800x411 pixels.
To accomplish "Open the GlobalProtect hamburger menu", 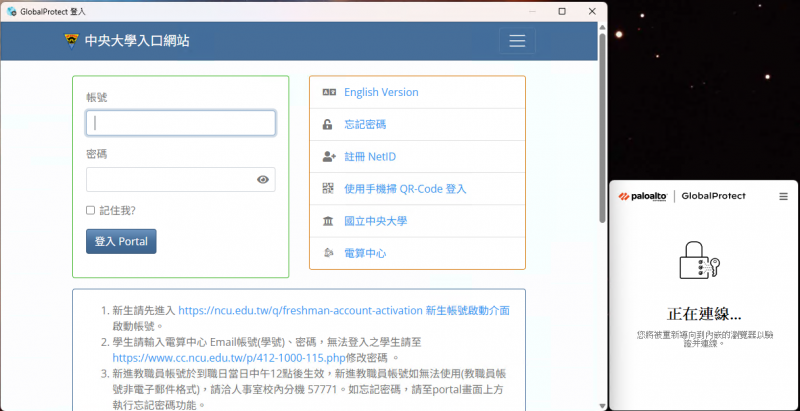I will coord(783,196).
